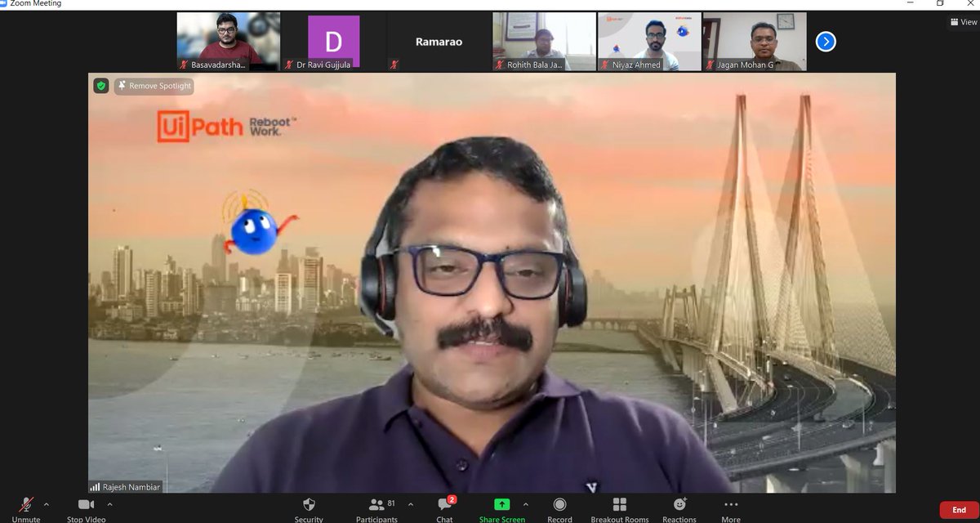Screen dimensions: 980x523
Task: Open the Reactions picker
Action: pyautogui.click(x=679, y=508)
